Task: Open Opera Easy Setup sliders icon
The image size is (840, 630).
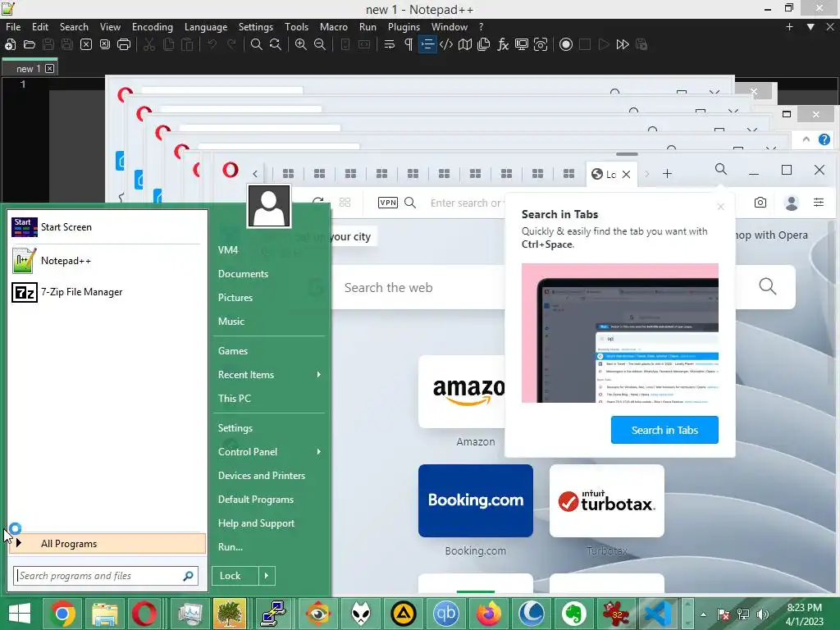Action: coord(819,203)
